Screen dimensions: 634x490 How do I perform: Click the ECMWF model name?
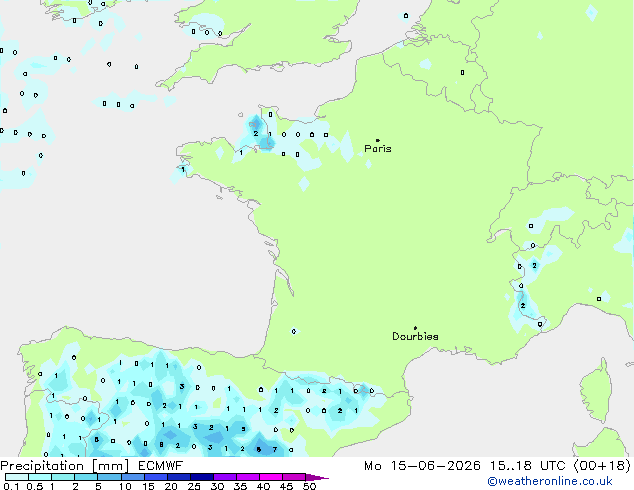click(x=161, y=466)
